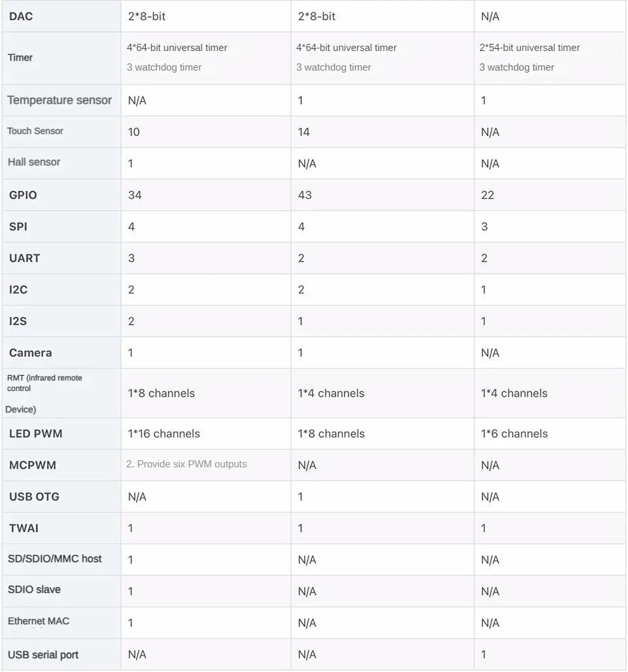Click the GPIO value 34 cell
This screenshot has width=628, height=672.
pyautogui.click(x=206, y=195)
